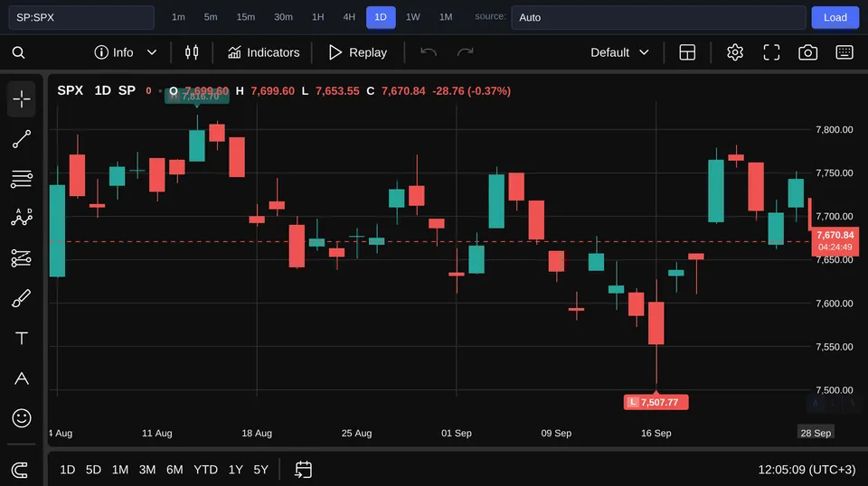Undo the last chart action
Screen dimensions: 868x486
point(429,52)
